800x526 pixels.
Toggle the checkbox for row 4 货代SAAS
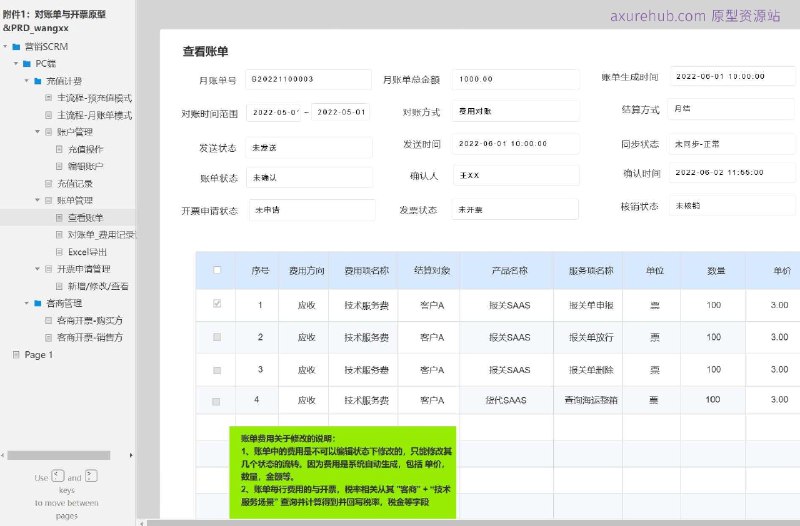216,402
